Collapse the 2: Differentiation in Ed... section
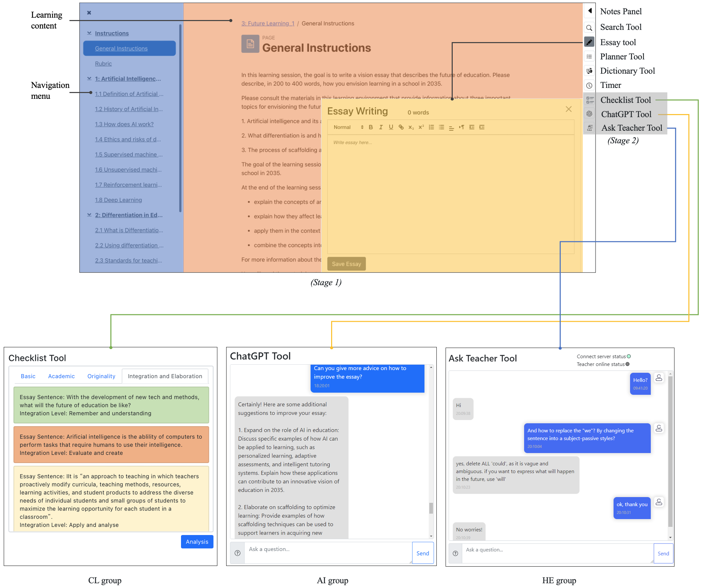This screenshot has width=703, height=588. click(x=89, y=215)
